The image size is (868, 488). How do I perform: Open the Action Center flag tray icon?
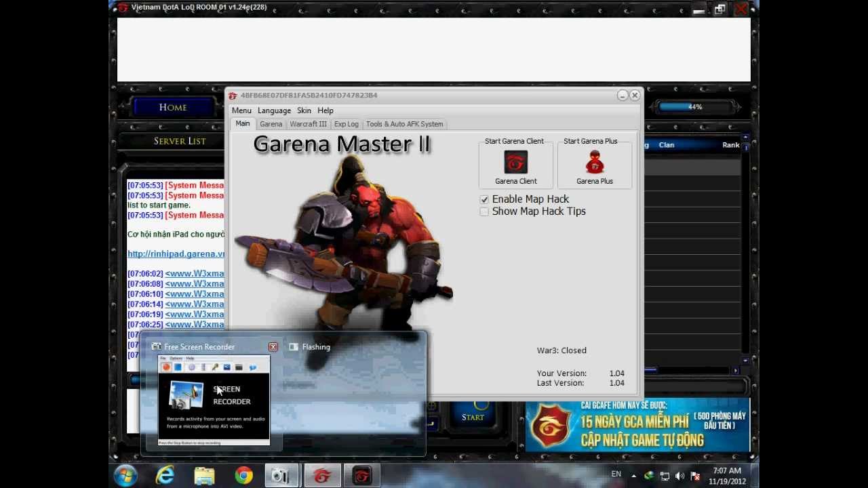tap(695, 476)
